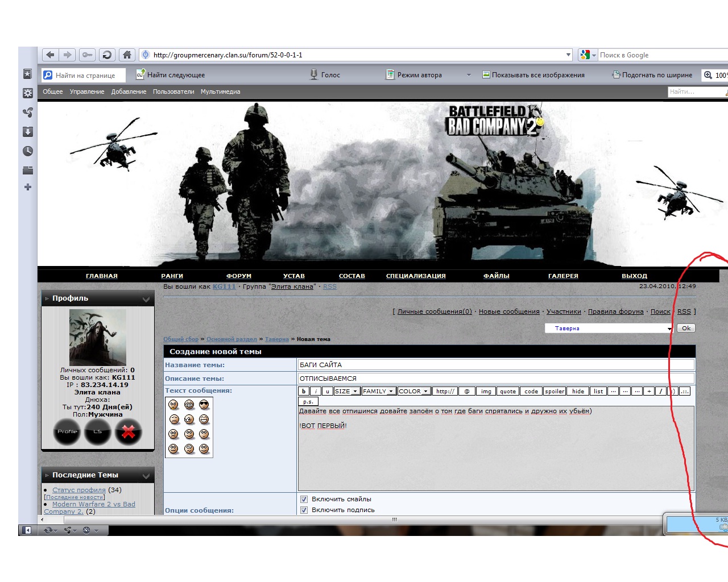Toggle the Включить смайлы checkbox

(x=304, y=499)
